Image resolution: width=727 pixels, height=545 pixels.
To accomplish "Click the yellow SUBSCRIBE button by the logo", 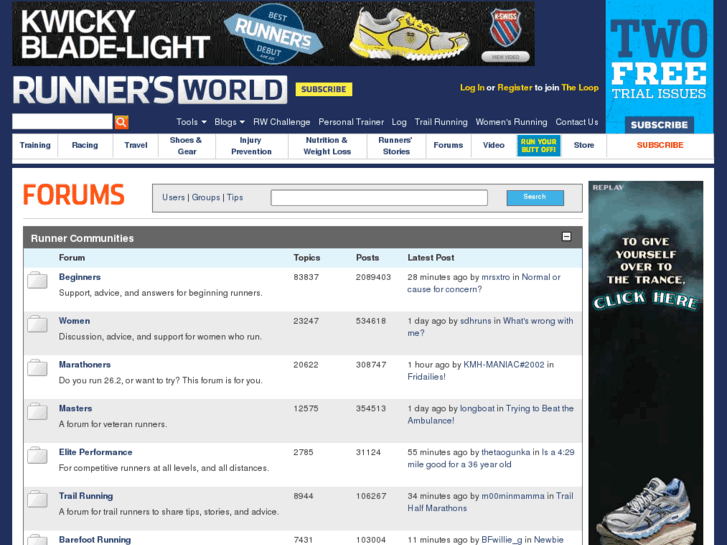I will pyautogui.click(x=324, y=89).
